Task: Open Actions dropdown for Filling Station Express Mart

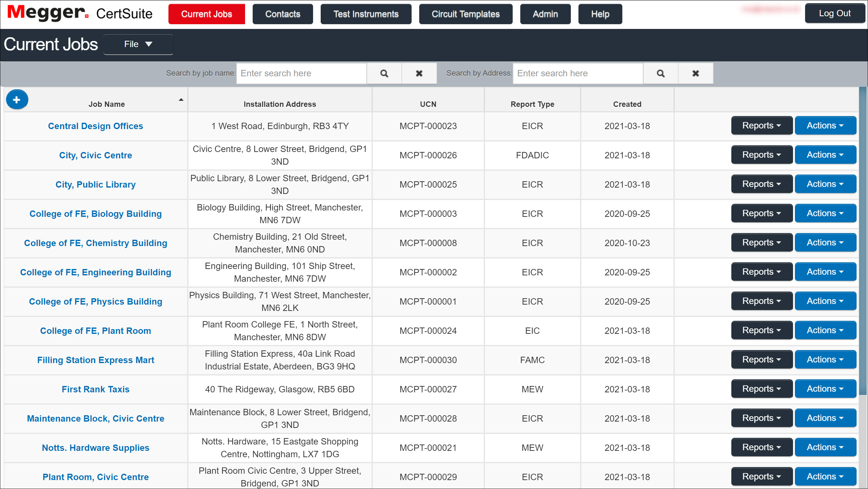Action: 825,359
